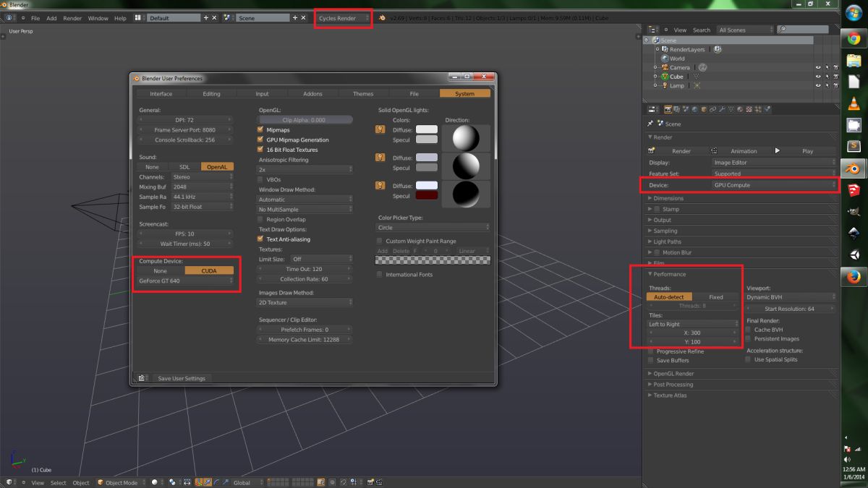
Task: Hide Lamp with its eye icon
Action: point(818,85)
